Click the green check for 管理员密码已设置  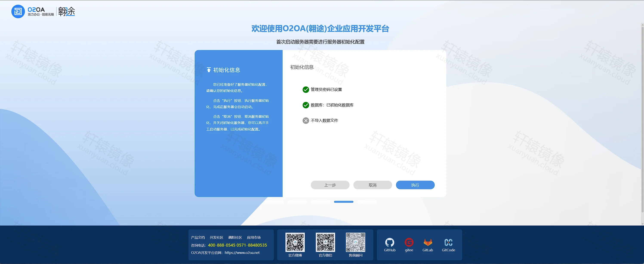pyautogui.click(x=305, y=89)
